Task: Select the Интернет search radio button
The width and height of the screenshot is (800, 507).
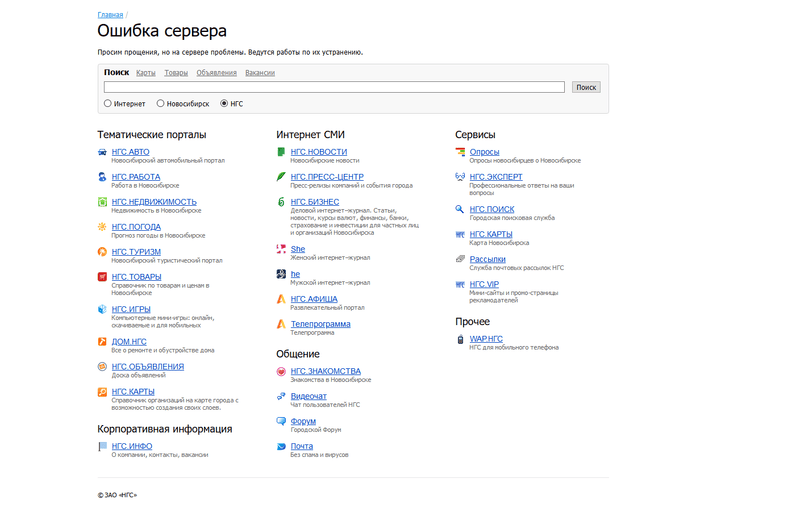Action: pyautogui.click(x=108, y=104)
